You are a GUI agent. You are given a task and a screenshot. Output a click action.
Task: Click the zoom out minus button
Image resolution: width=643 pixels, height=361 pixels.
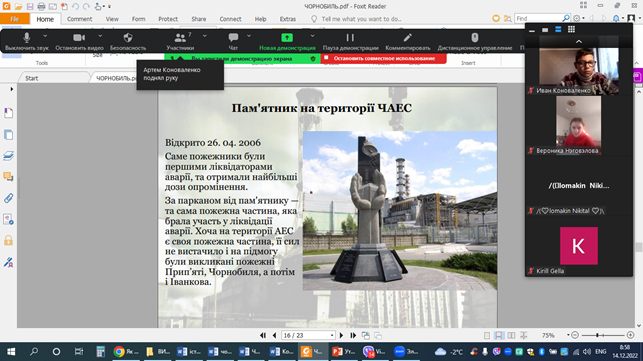click(575, 336)
